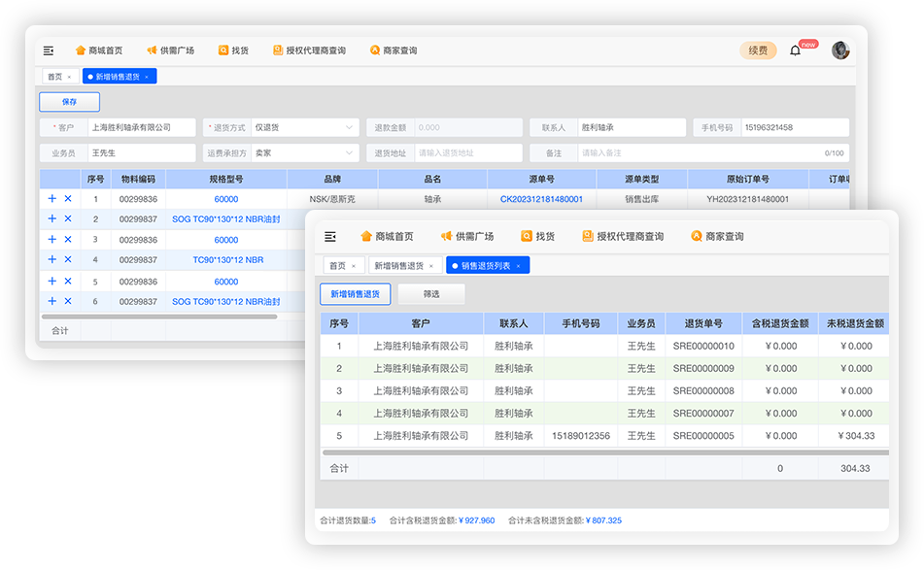Open 商城首页 in the back window
Screen dimensions: 924x570
(x=99, y=50)
